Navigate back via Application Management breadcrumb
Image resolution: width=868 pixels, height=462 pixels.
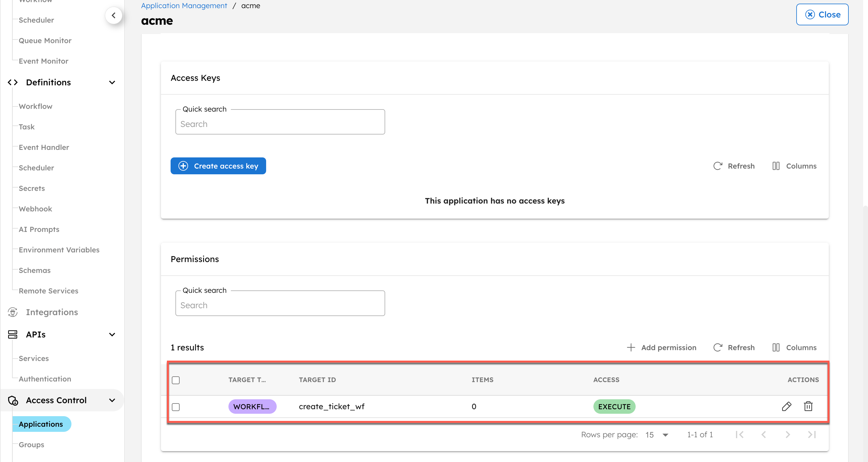point(184,5)
